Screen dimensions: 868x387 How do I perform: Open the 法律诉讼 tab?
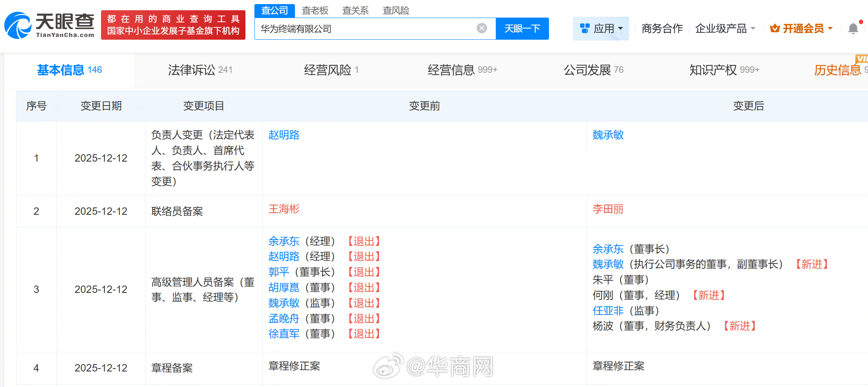200,70
